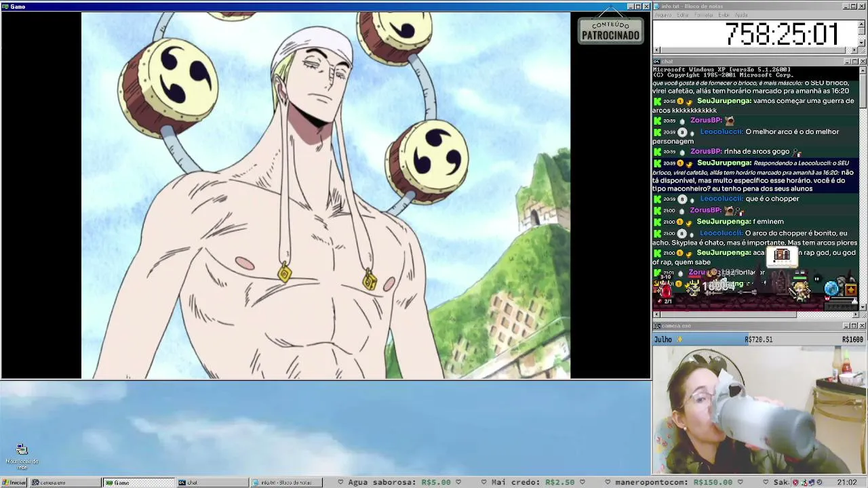The height and width of the screenshot is (488, 868).
Task: Click the chat window horizontal scrollbar
Action: point(755,314)
